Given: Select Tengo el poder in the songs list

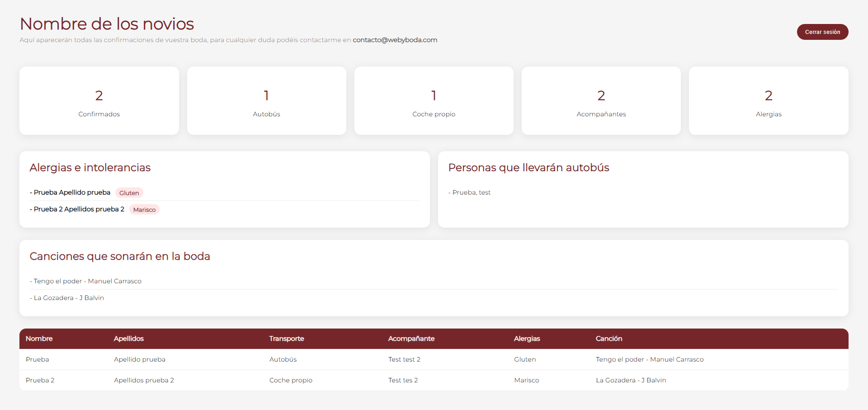Looking at the screenshot, I should click(x=85, y=281).
